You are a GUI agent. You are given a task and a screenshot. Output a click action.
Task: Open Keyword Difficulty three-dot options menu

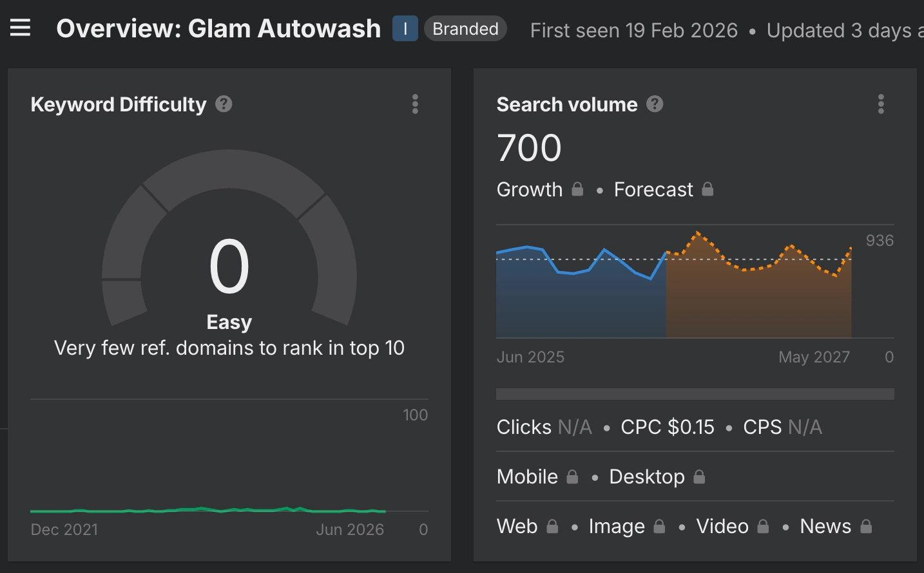pyautogui.click(x=415, y=104)
